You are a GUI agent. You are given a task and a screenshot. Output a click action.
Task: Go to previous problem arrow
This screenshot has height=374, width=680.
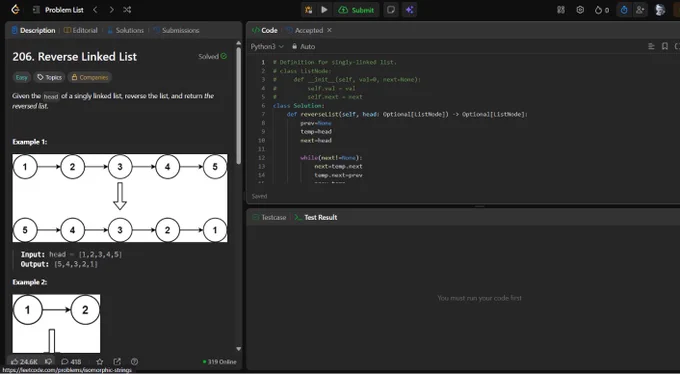click(95, 10)
